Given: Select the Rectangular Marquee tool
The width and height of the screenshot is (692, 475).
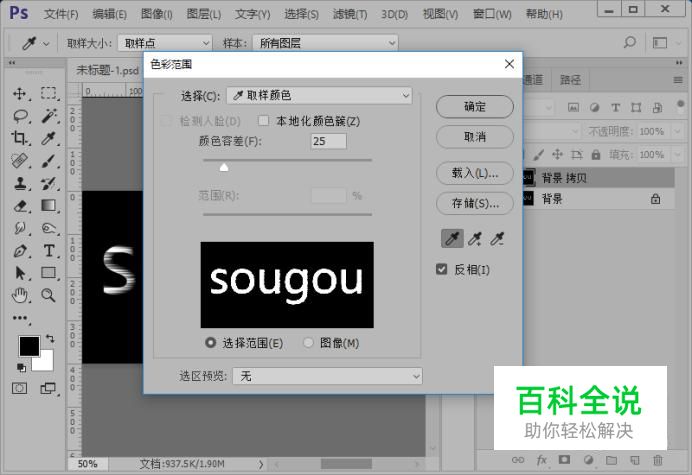Looking at the screenshot, I should (49, 93).
